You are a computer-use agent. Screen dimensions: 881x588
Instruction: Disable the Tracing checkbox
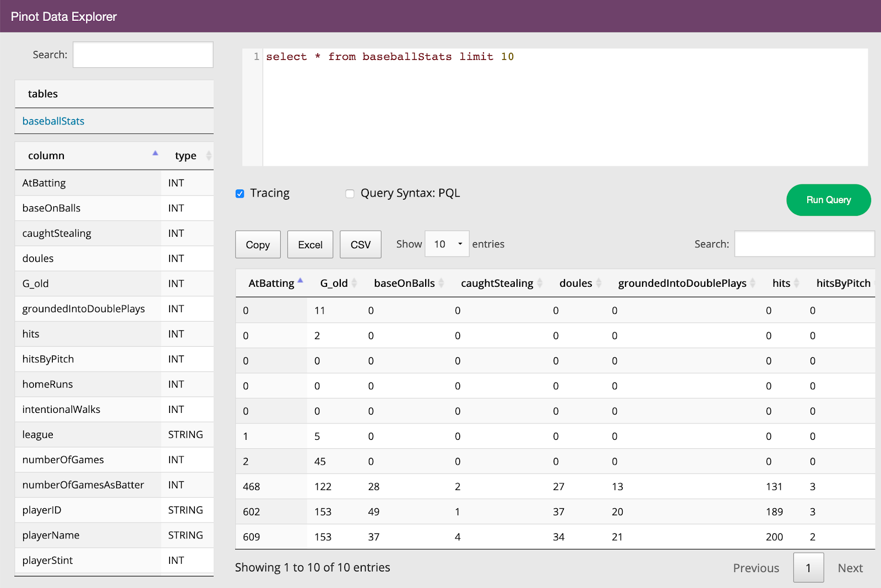pos(240,193)
